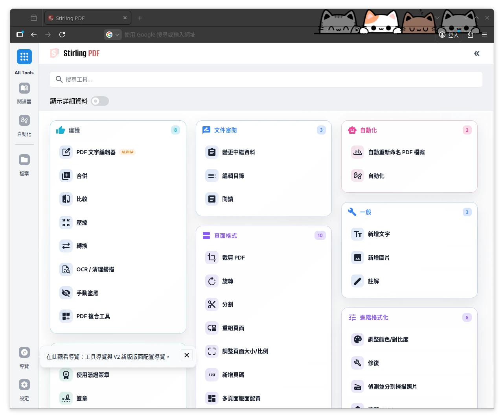Click the 旋轉 (Rotate) tool icon
Image resolution: width=504 pixels, height=420 pixels.
[212, 281]
